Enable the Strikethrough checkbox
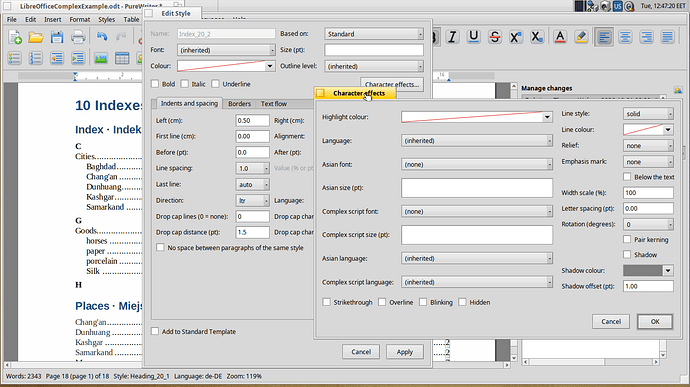690x387 pixels. (x=327, y=302)
